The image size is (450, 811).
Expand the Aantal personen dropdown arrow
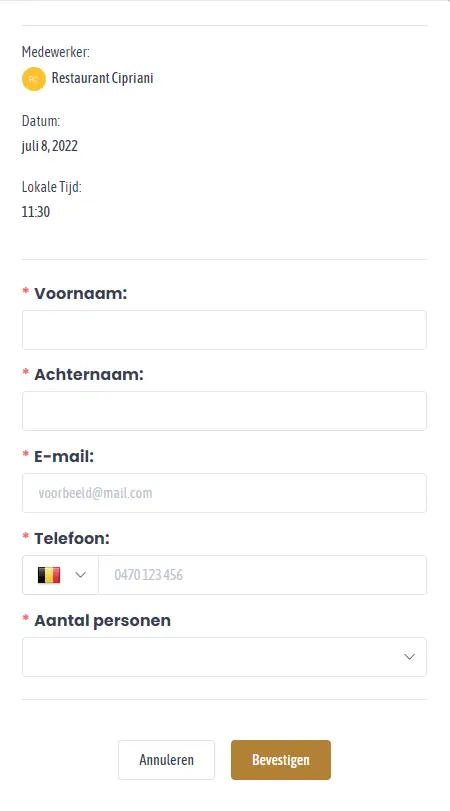click(x=409, y=657)
